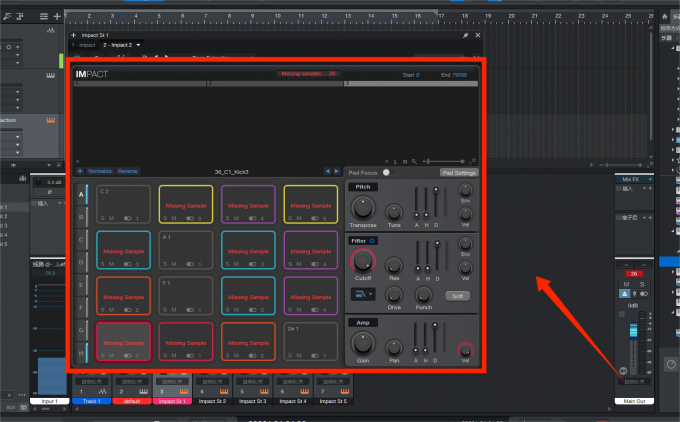Screen dimensions: 680x422
Task: Solo the F 1 pad
Action: tap(165, 310)
